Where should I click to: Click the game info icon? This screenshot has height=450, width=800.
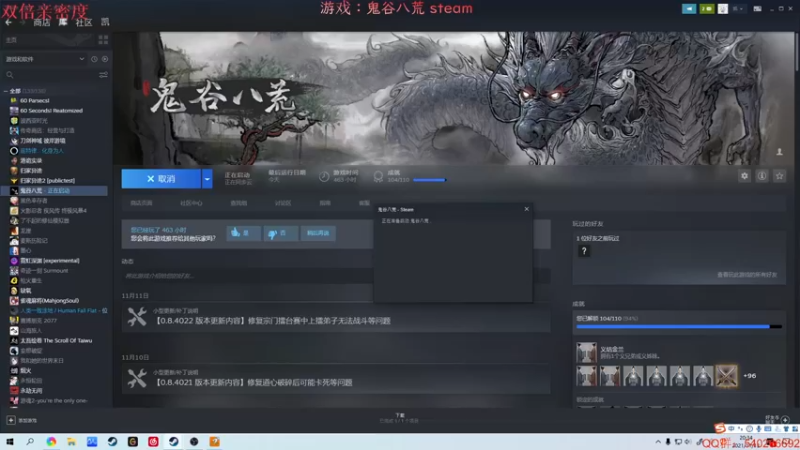tap(762, 176)
